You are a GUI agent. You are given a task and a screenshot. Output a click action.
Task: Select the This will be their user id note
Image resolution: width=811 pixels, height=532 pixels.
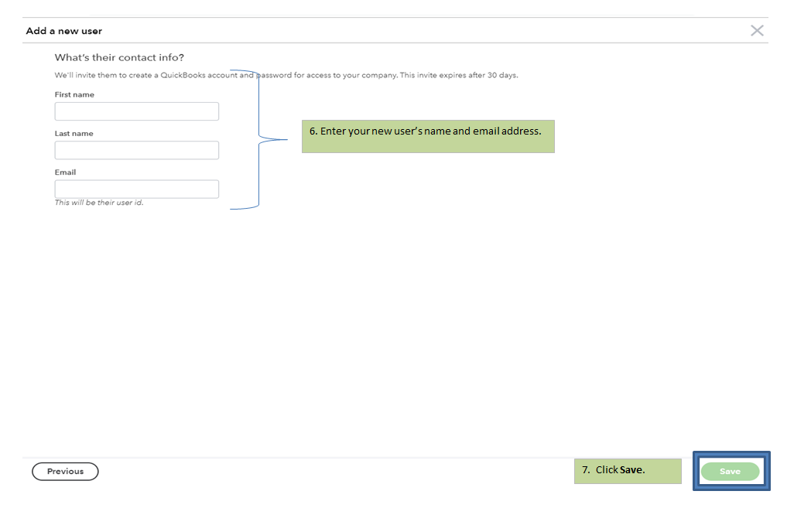coord(101,202)
